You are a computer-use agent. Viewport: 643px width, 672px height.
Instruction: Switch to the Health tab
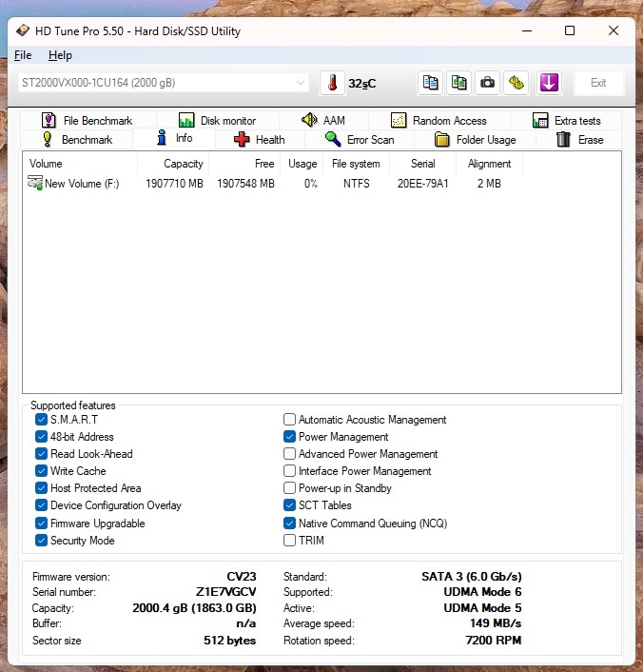pos(260,140)
